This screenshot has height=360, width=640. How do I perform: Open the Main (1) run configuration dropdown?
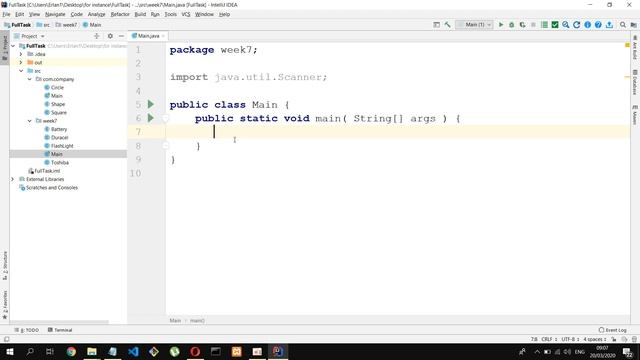[474, 25]
